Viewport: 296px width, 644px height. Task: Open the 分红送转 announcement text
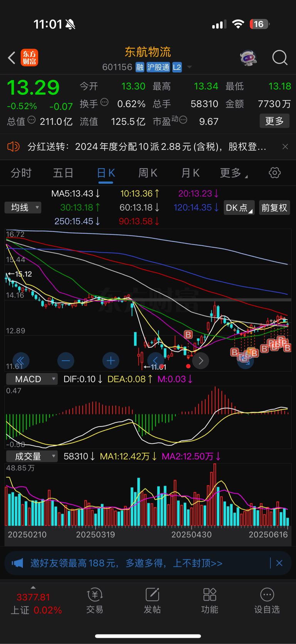pyautogui.click(x=147, y=147)
